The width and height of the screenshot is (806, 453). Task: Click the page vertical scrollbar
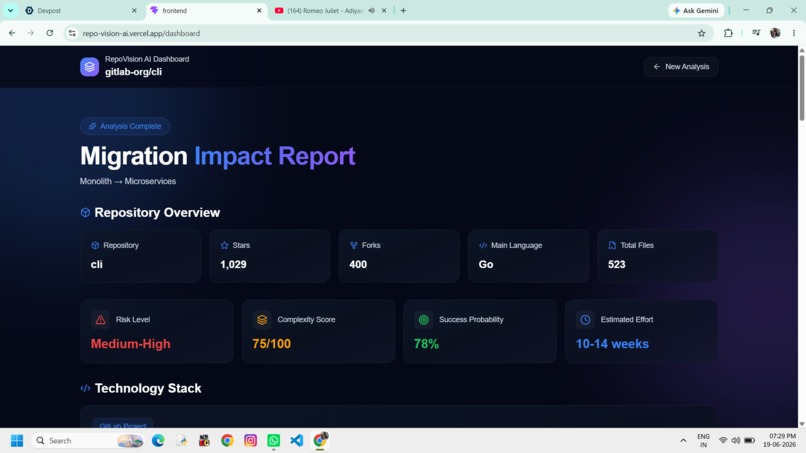click(801, 86)
